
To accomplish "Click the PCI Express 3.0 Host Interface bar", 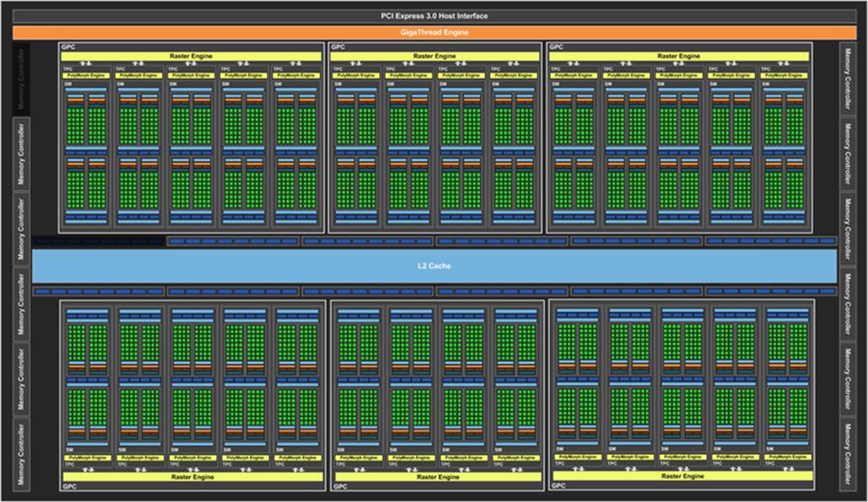I will click(x=434, y=16).
